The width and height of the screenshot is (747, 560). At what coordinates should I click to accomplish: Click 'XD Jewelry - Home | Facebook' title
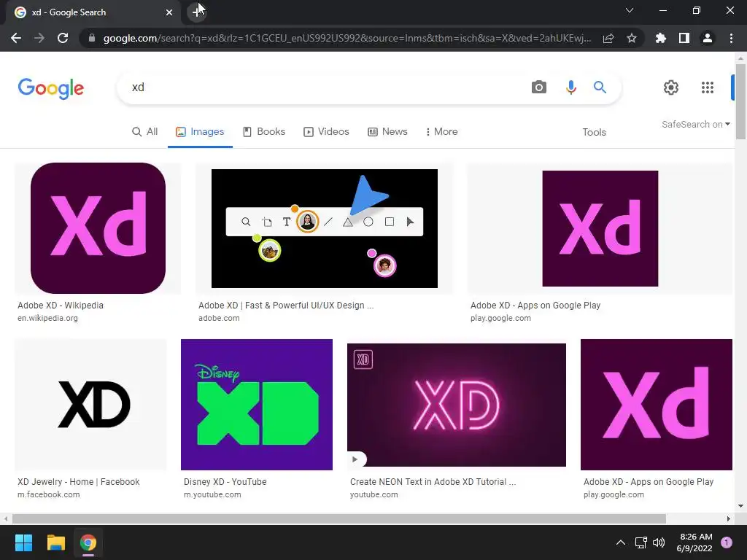[x=79, y=482]
